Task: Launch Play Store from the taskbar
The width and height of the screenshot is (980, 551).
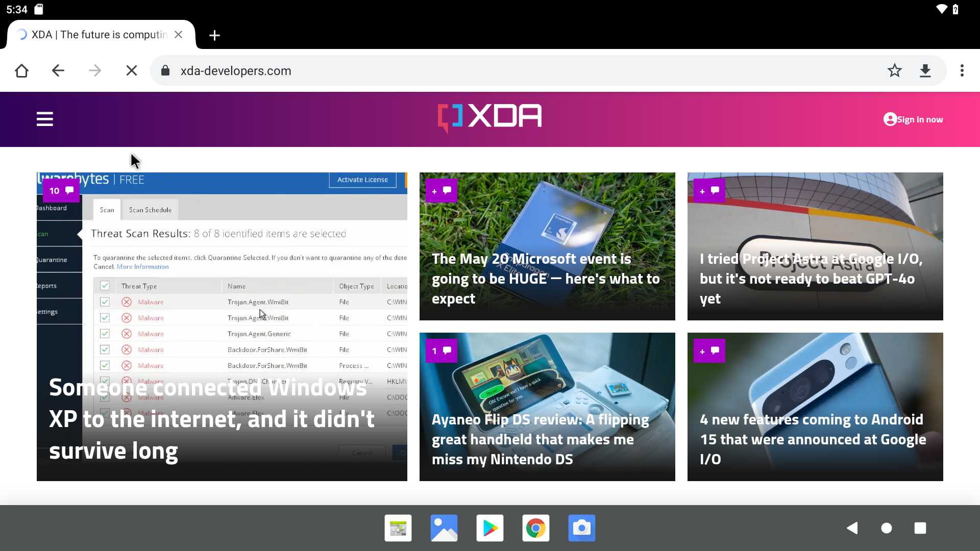Action: [x=490, y=528]
